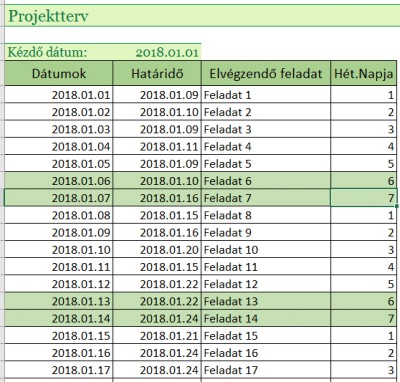Click the highlighted Feladat 6 cell
The image size is (400, 382).
click(x=266, y=181)
